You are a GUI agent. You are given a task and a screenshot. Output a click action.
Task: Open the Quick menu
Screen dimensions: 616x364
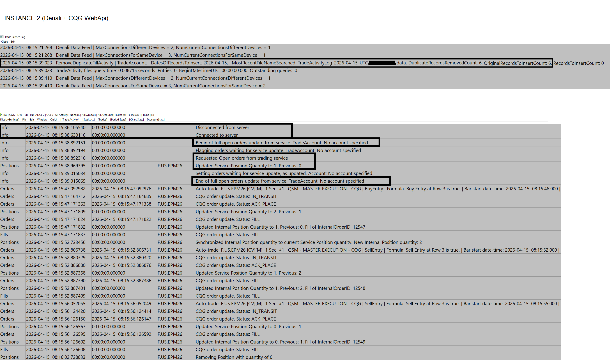[53, 120]
